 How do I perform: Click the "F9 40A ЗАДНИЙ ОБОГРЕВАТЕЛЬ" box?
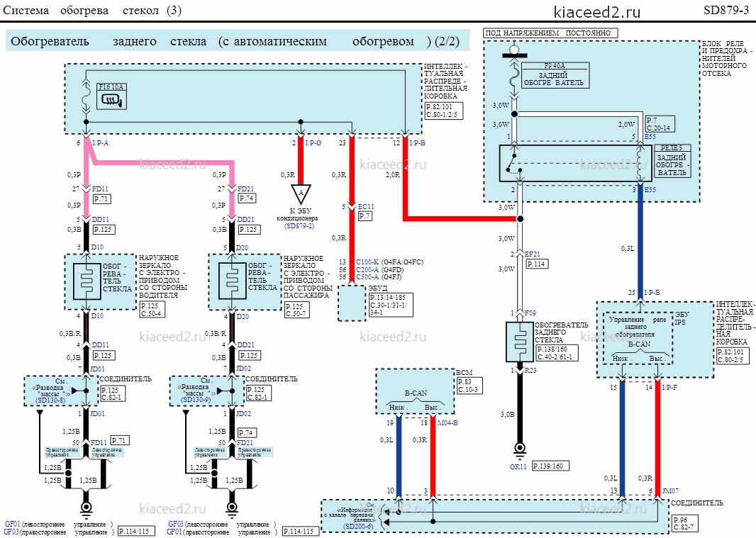(x=555, y=75)
